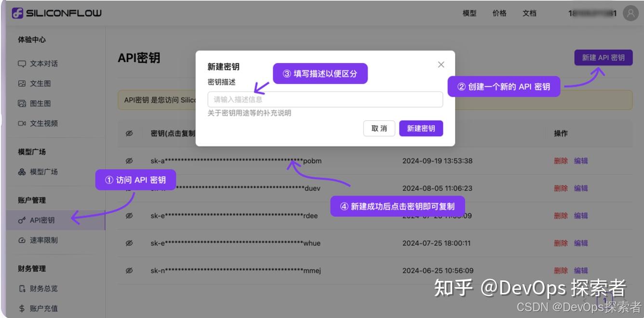The width and height of the screenshot is (644, 318).
Task: Open the 文档 navigation item
Action: coord(530,13)
